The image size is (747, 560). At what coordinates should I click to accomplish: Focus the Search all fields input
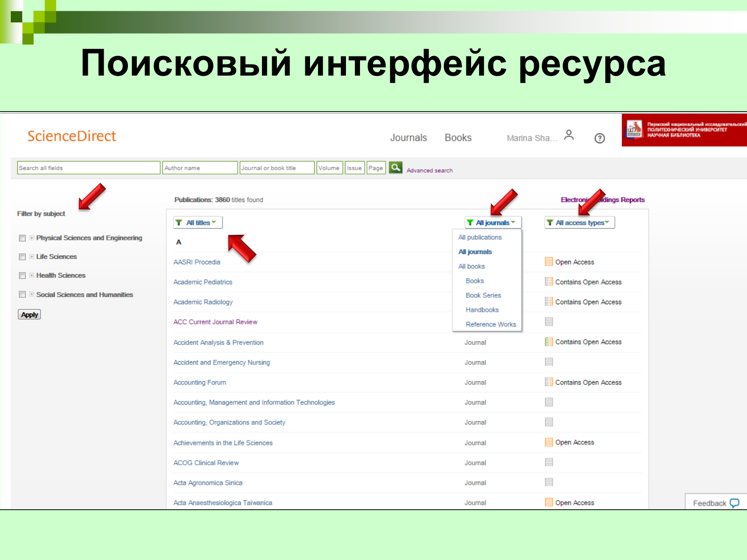coord(89,168)
